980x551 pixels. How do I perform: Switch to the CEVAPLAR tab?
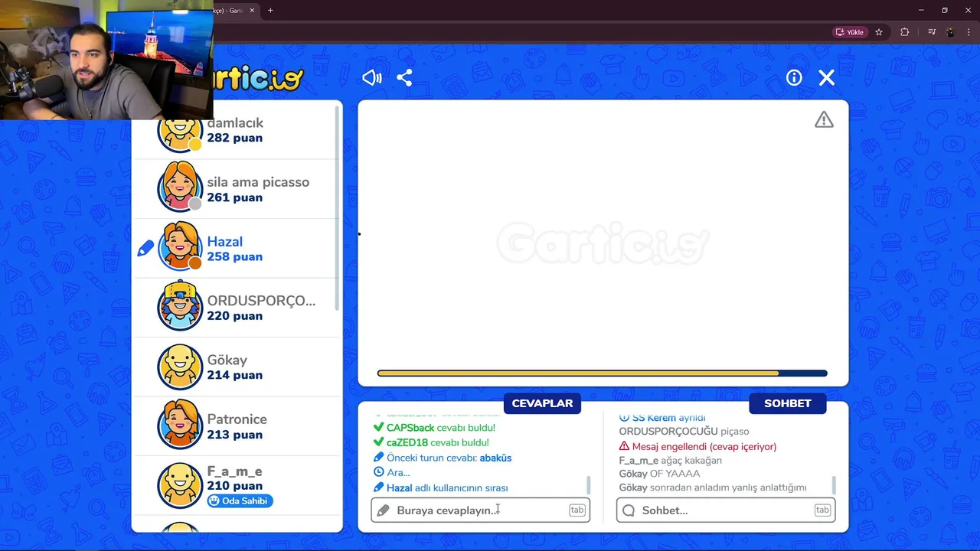click(x=542, y=403)
